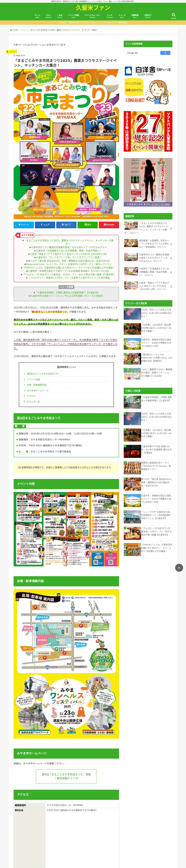
Task: Open weekly popular article シュープラザ 久留米合川店
Action: point(148,517)
